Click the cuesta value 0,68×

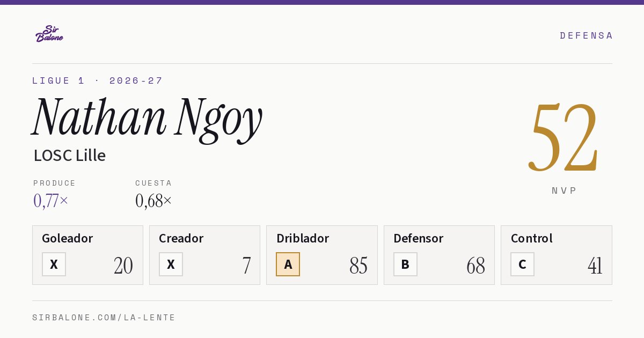[x=153, y=201]
